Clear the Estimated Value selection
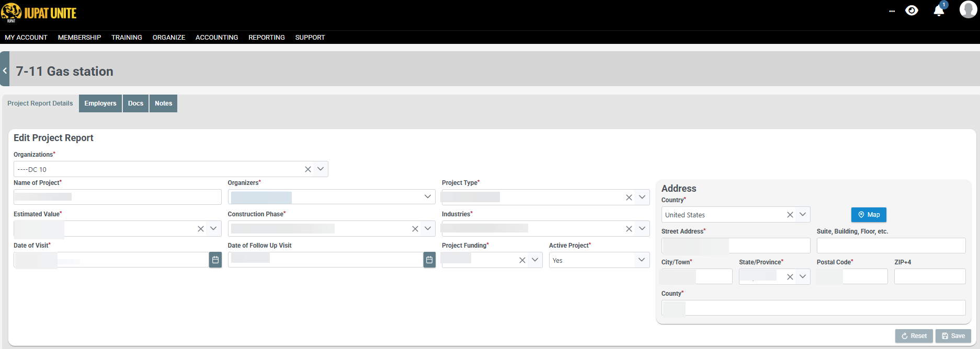 click(x=201, y=229)
